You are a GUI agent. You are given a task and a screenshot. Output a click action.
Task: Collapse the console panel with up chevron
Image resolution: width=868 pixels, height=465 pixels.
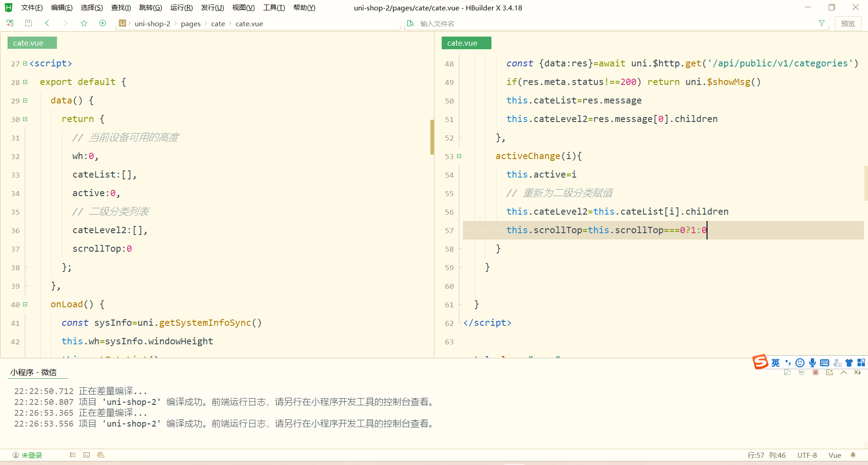click(x=844, y=373)
